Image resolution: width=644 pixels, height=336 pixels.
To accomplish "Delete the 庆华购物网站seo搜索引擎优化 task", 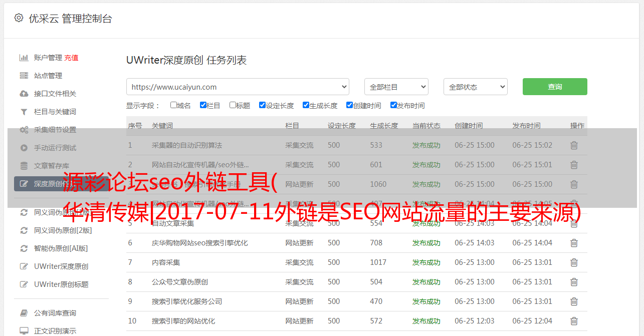I will tap(574, 243).
